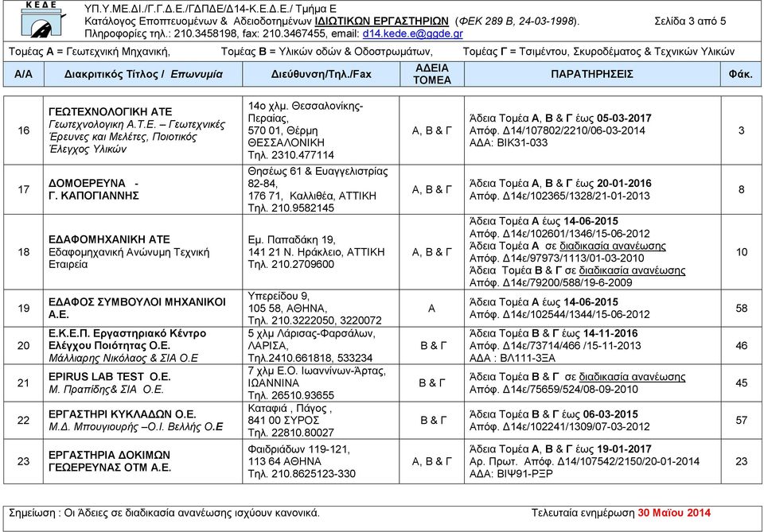The image size is (764, 532).
Task: Click the 'Φάκ.' column header
Action: 741,75
